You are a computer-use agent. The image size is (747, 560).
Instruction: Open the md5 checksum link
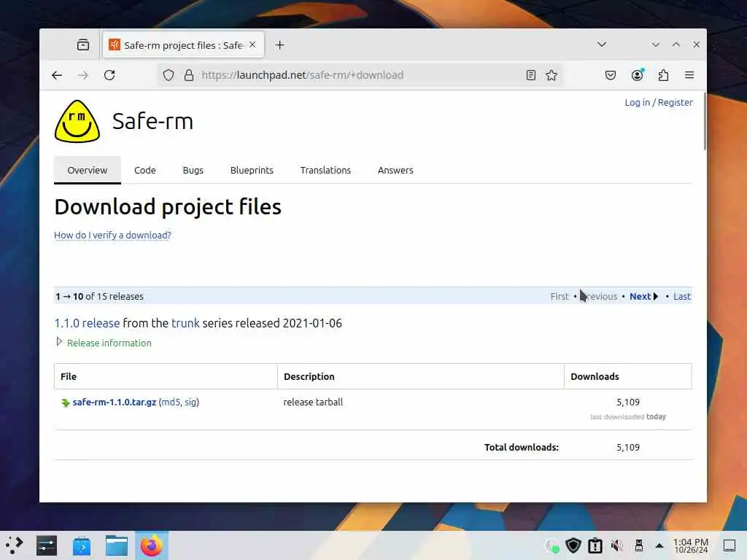coord(171,402)
